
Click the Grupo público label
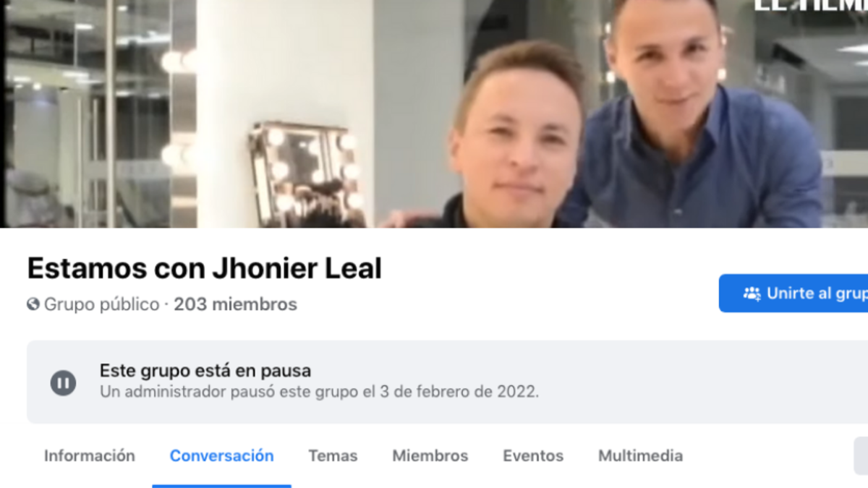pos(102,304)
